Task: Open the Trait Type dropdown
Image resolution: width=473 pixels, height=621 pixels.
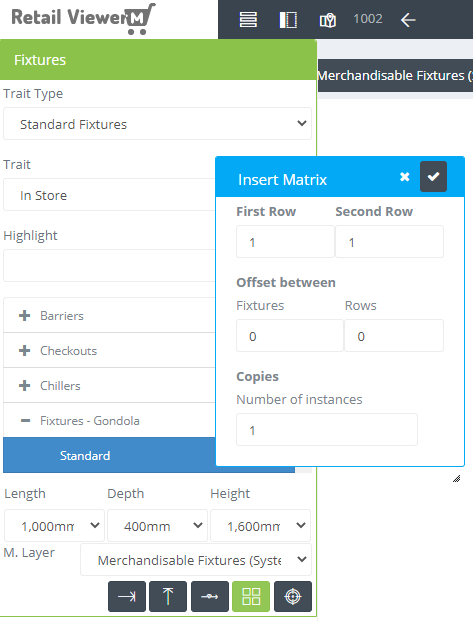Action: [x=157, y=124]
